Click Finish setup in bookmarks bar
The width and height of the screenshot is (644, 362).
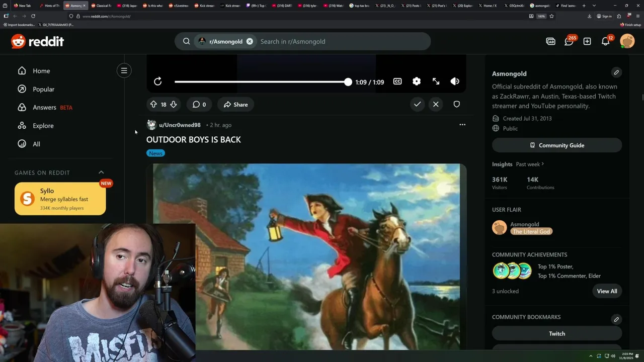click(630, 25)
